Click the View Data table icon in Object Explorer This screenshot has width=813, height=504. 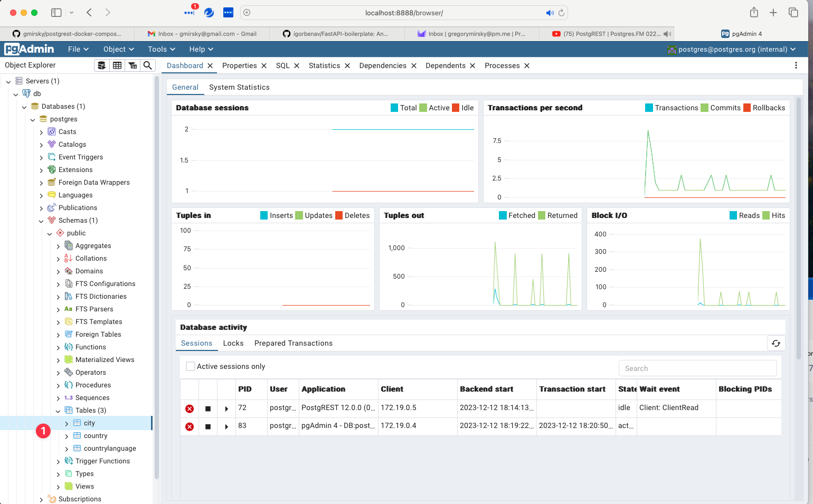[117, 65]
